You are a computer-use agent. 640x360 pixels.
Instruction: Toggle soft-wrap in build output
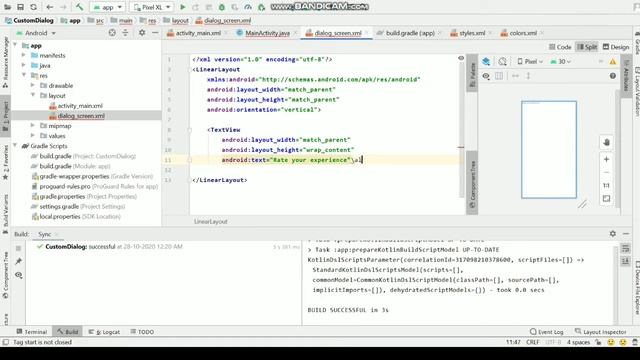coord(625,248)
